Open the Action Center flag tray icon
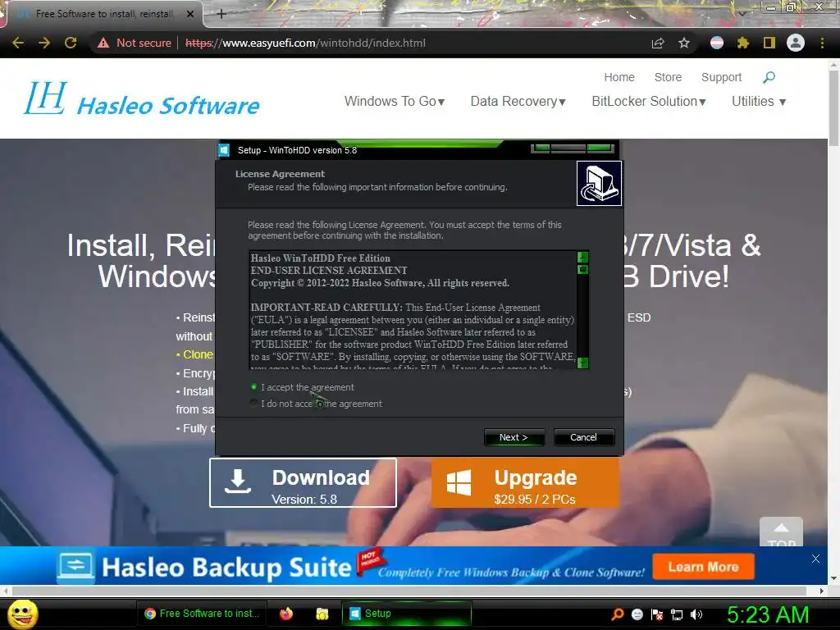 pos(657,614)
